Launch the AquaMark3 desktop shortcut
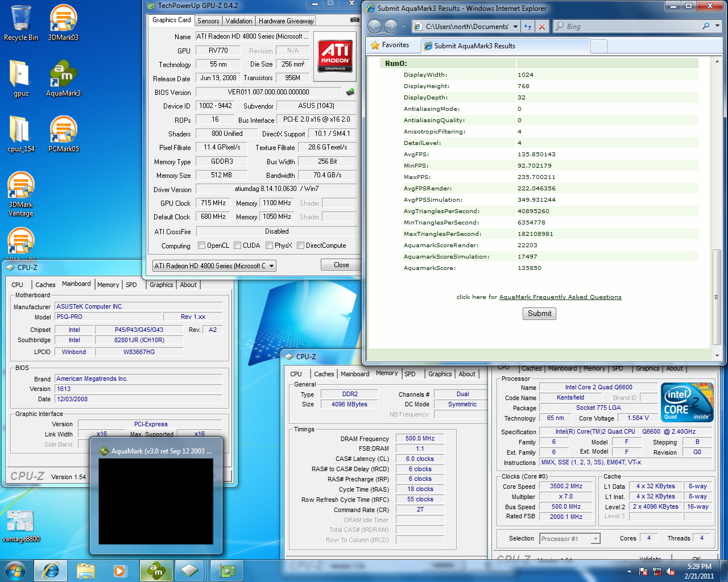Screen dimensions: 728x582 tap(63, 78)
